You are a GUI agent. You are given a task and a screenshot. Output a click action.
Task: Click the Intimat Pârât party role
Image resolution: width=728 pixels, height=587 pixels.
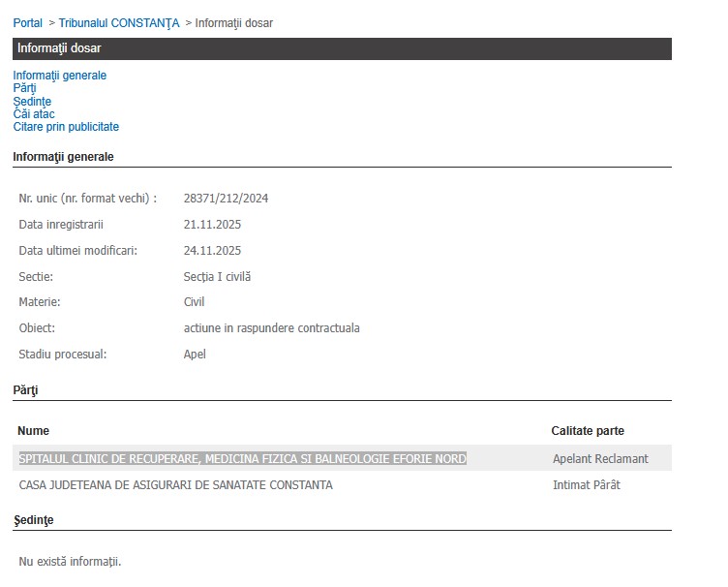click(586, 485)
